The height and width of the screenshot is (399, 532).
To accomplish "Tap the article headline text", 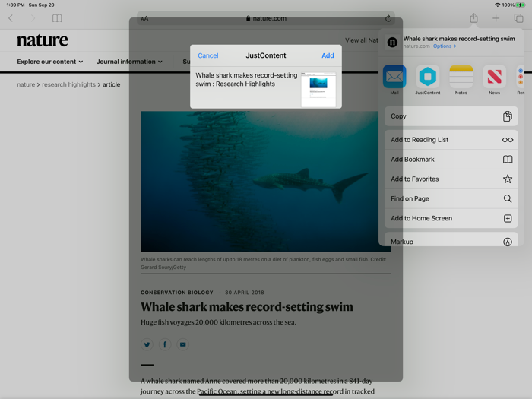I will [x=247, y=307].
